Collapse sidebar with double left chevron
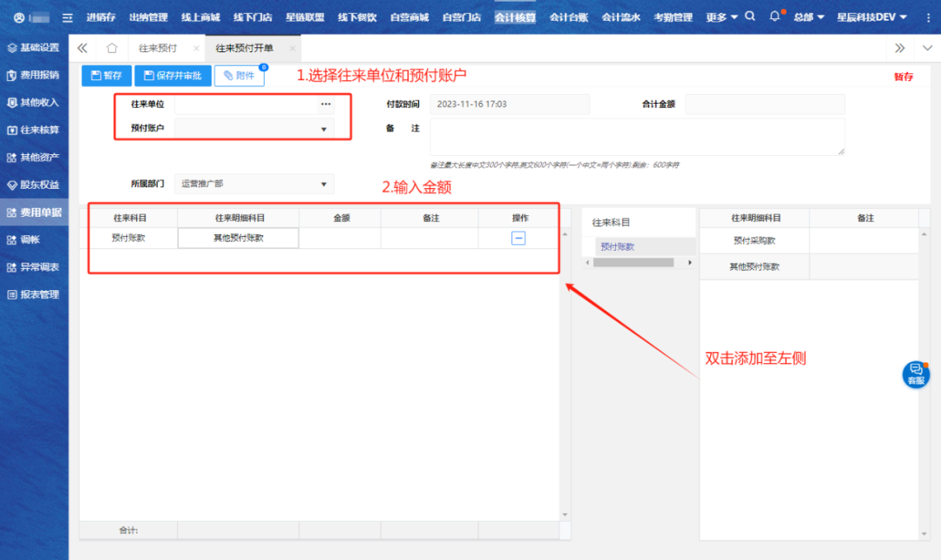941x560 pixels. [x=83, y=49]
